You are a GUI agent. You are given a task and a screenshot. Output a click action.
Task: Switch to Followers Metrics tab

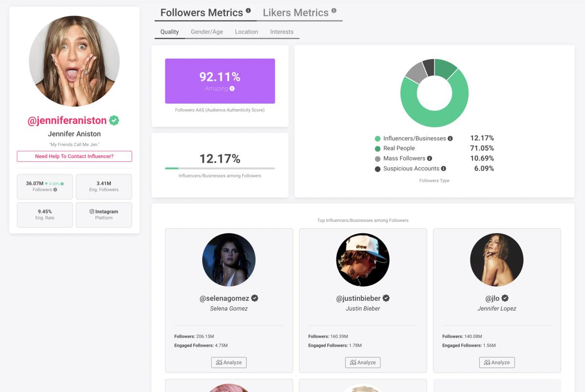202,13
